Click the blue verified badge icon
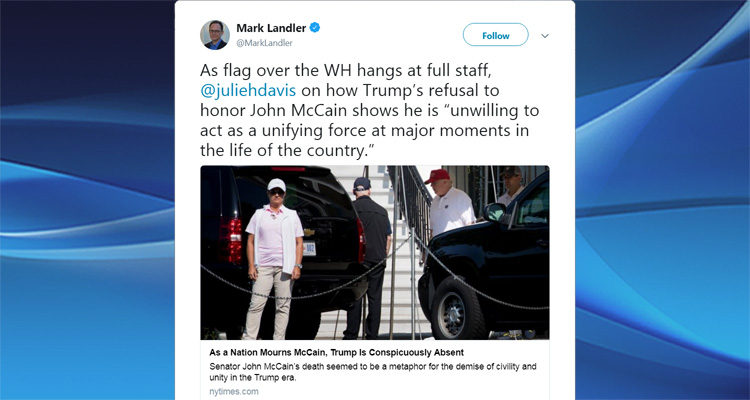 click(x=315, y=28)
